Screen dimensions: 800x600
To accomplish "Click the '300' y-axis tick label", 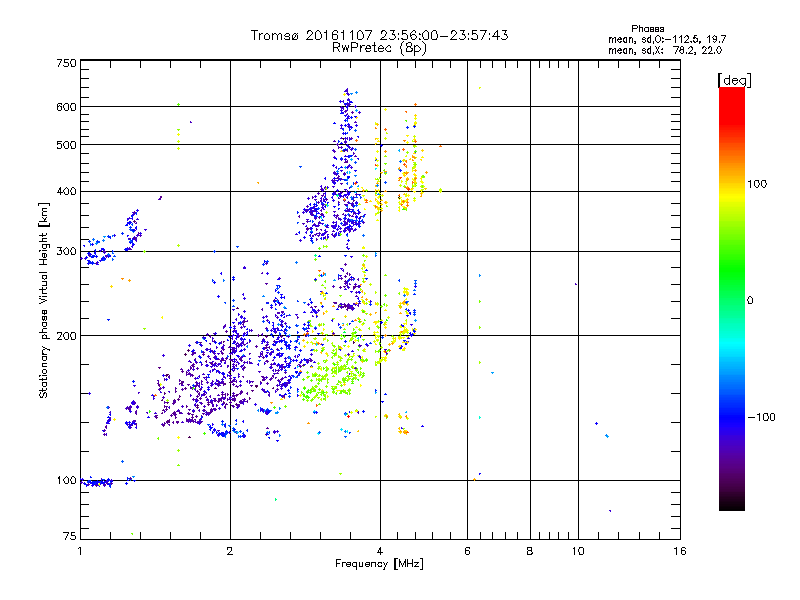I will [66, 251].
